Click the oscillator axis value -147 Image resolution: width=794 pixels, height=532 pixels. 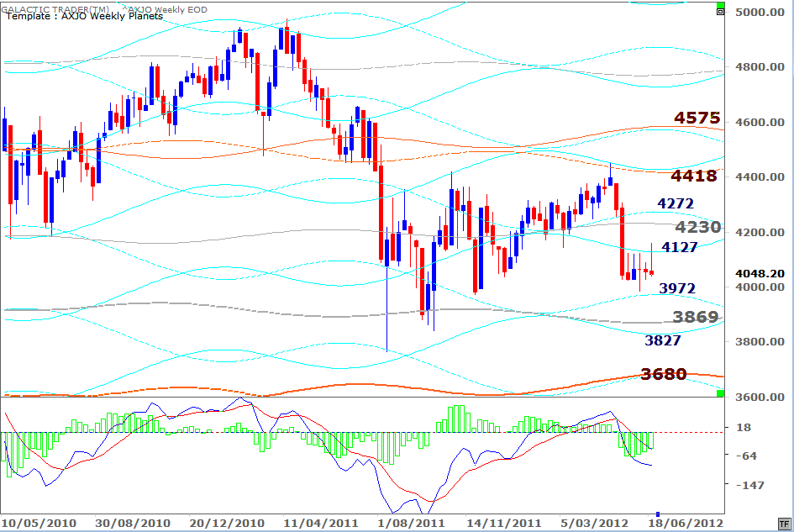click(x=750, y=486)
